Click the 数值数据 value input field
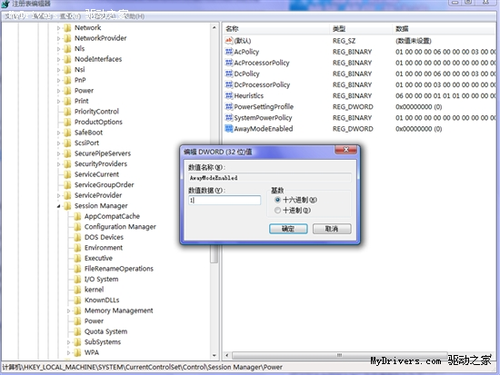The width and height of the screenshot is (500, 375). [x=224, y=200]
